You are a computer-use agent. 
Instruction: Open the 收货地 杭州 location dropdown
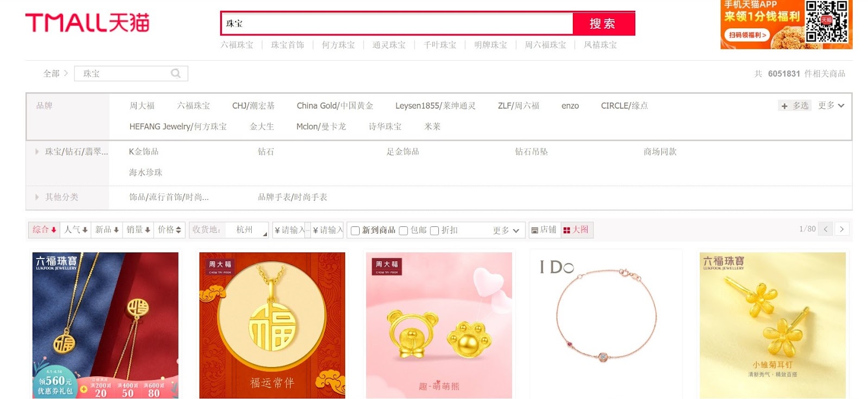click(247, 230)
